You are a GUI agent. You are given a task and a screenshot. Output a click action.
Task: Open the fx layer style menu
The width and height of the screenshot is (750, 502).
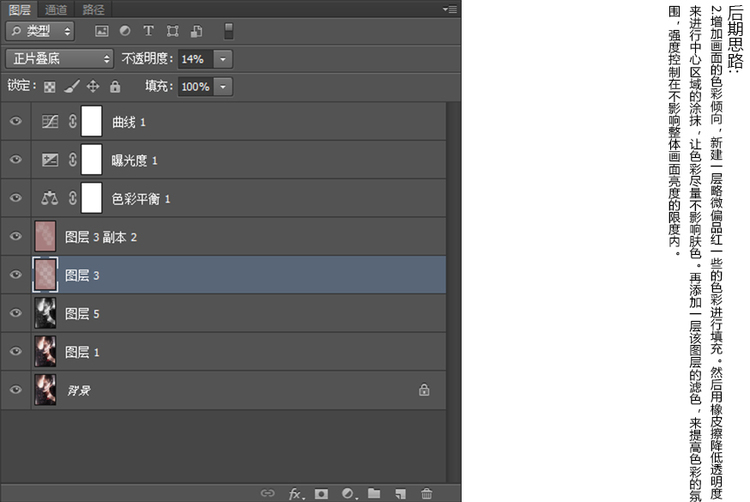click(296, 493)
